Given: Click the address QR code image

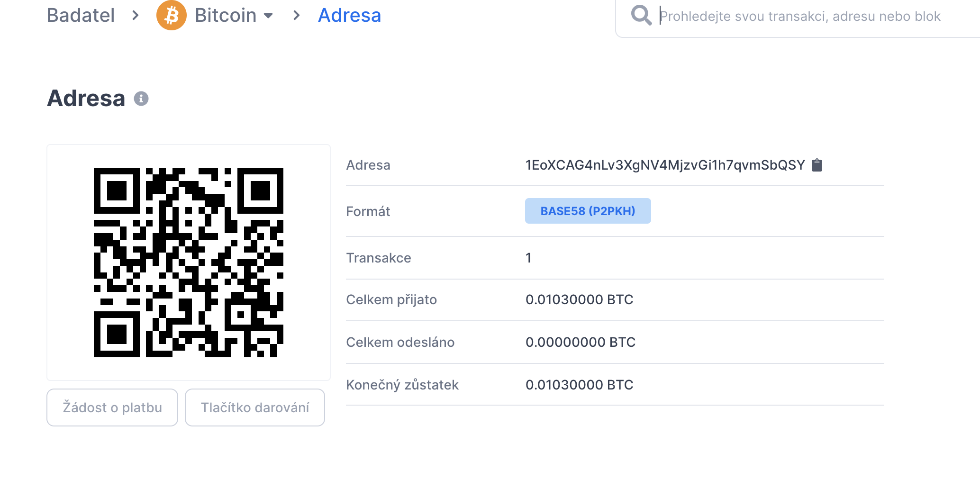Looking at the screenshot, I should (x=189, y=263).
